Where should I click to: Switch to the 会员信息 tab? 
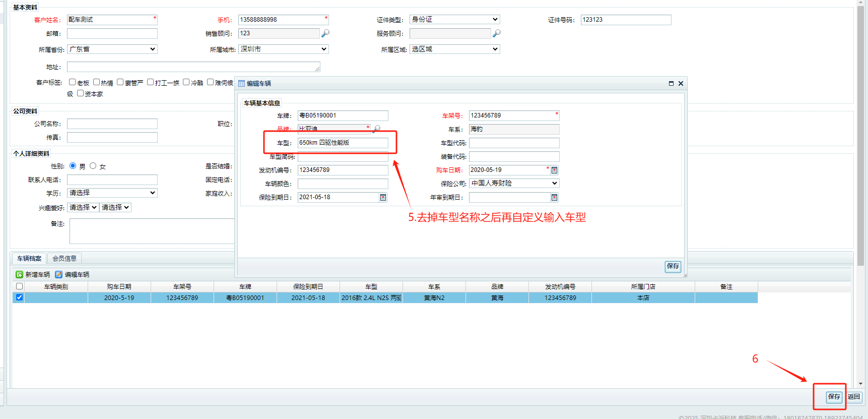[64, 259]
